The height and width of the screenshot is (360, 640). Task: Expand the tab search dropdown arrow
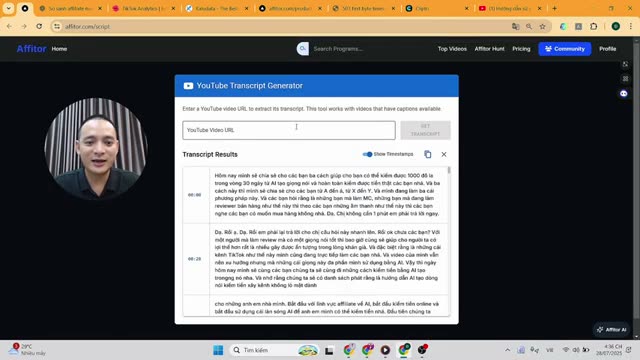point(8,8)
